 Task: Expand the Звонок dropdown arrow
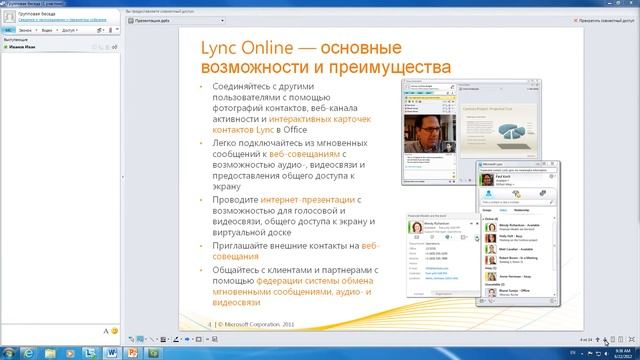pyautogui.click(x=36, y=30)
